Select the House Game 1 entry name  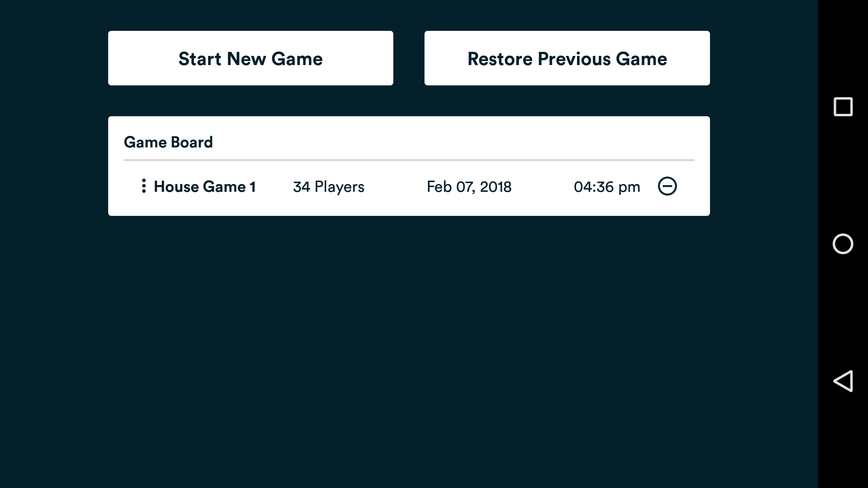click(x=204, y=187)
